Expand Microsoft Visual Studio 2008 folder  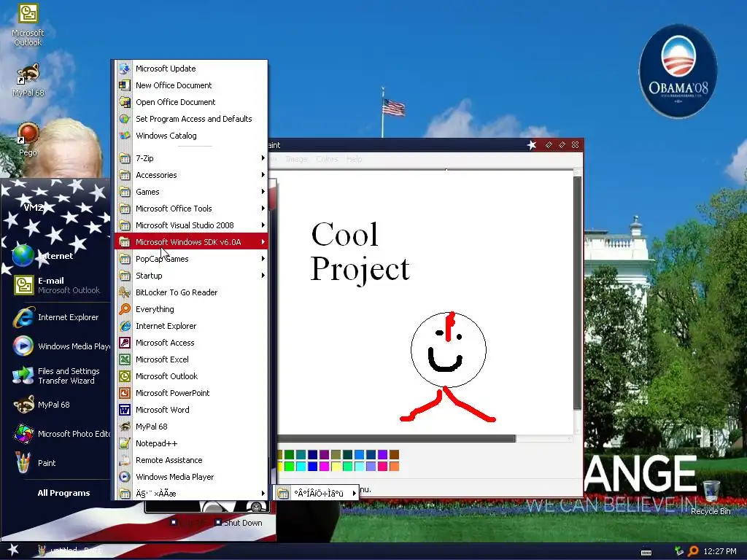190,225
